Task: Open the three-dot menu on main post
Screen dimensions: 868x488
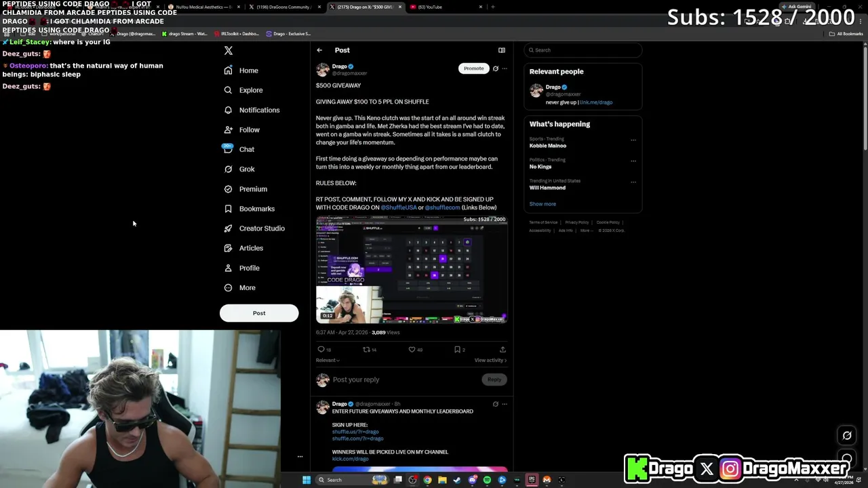Action: point(505,68)
